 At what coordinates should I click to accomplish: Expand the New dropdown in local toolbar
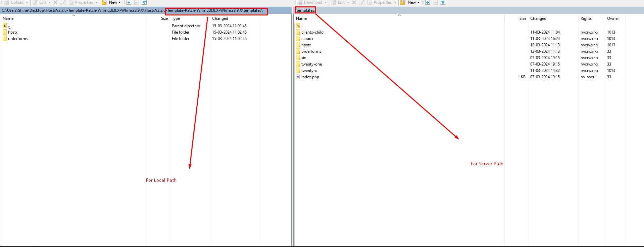[120, 2]
